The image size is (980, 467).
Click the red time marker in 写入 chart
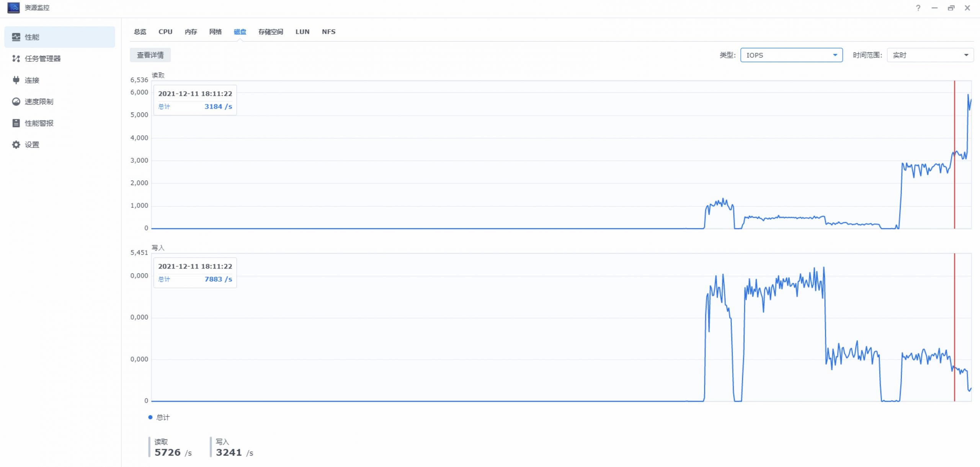[x=954, y=327]
